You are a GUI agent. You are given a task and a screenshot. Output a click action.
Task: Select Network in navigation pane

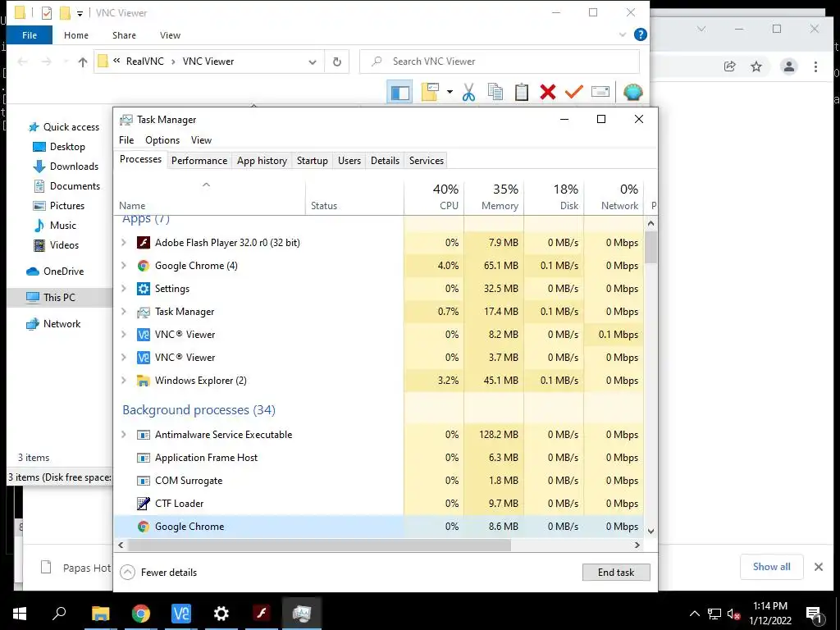pos(53,324)
